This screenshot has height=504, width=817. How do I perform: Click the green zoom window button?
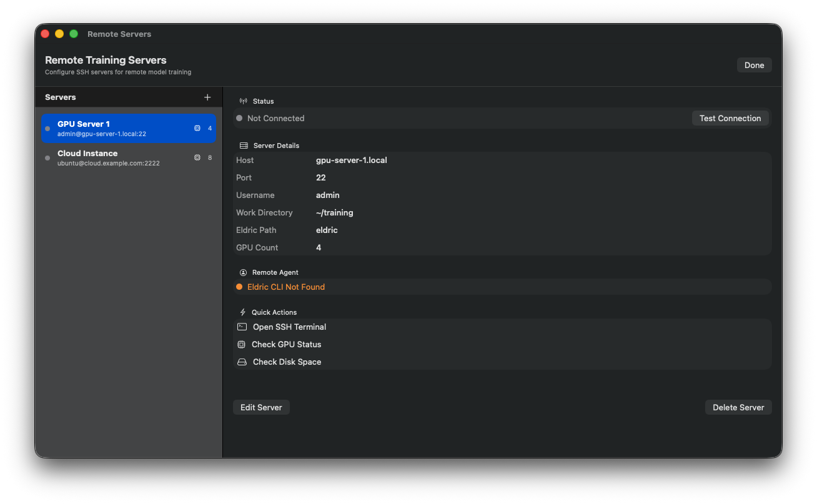(74, 34)
